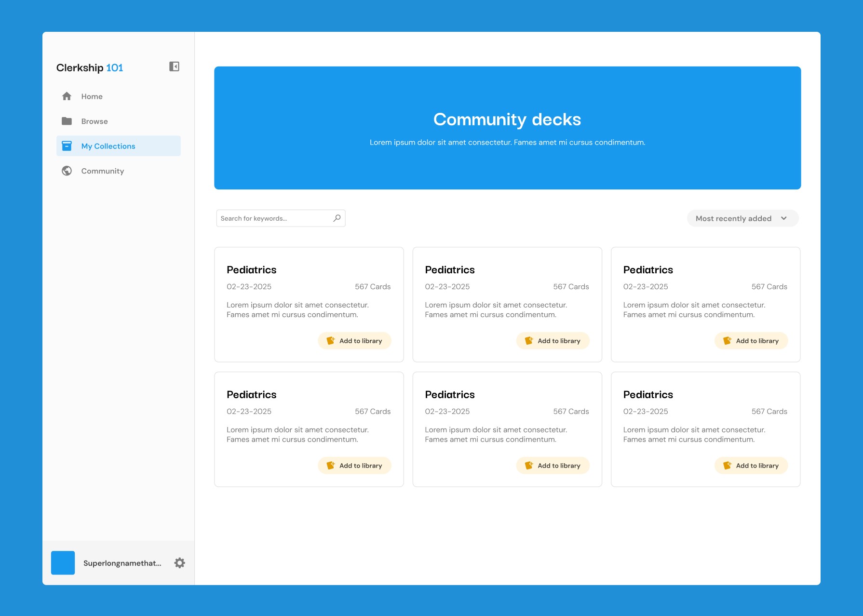Viewport: 863px width, 616px height.
Task: Open the Community menu item
Action: pyautogui.click(x=119, y=171)
